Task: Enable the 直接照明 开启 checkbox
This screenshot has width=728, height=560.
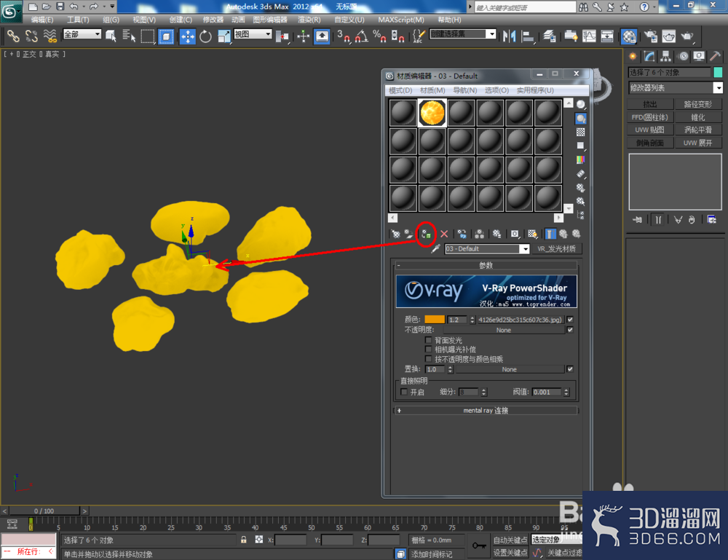Action: point(404,392)
